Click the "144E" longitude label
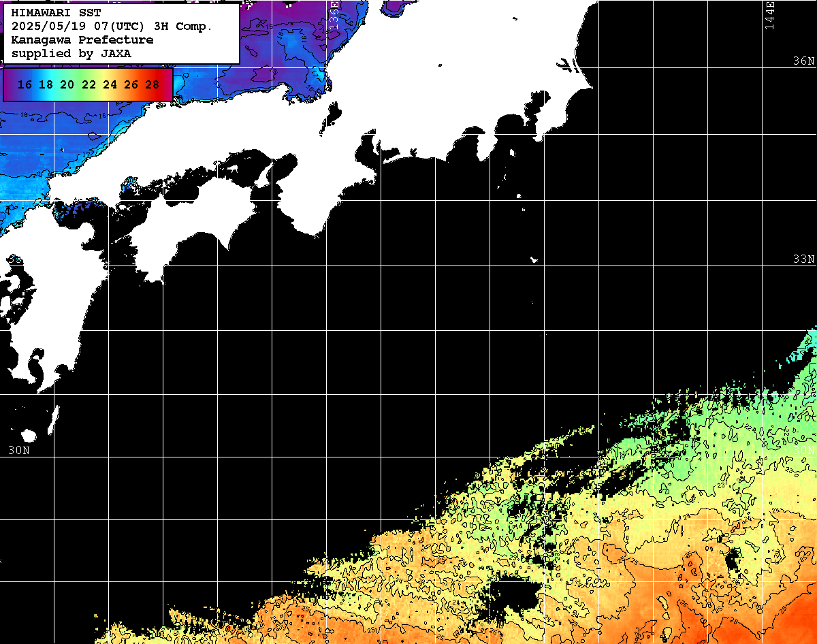The image size is (817, 644). point(770,15)
